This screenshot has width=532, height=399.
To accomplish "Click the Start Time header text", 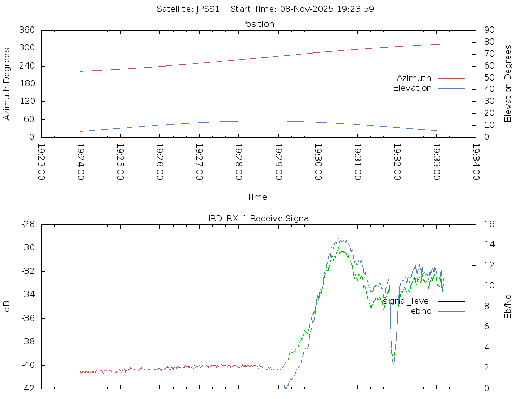I will [x=302, y=9].
